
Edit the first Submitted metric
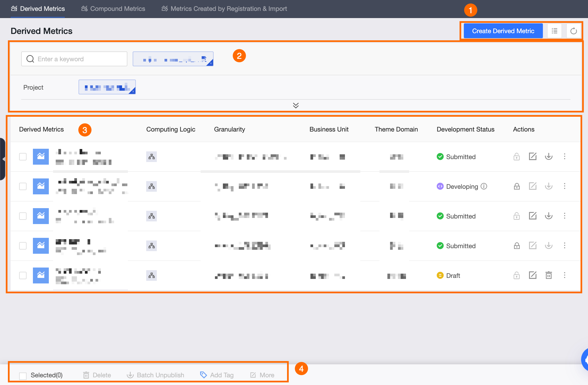point(533,156)
